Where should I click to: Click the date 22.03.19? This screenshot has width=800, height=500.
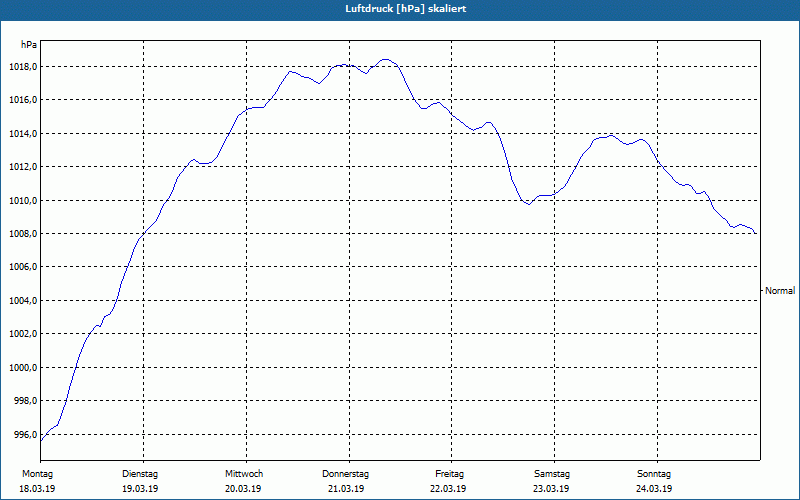click(x=448, y=489)
